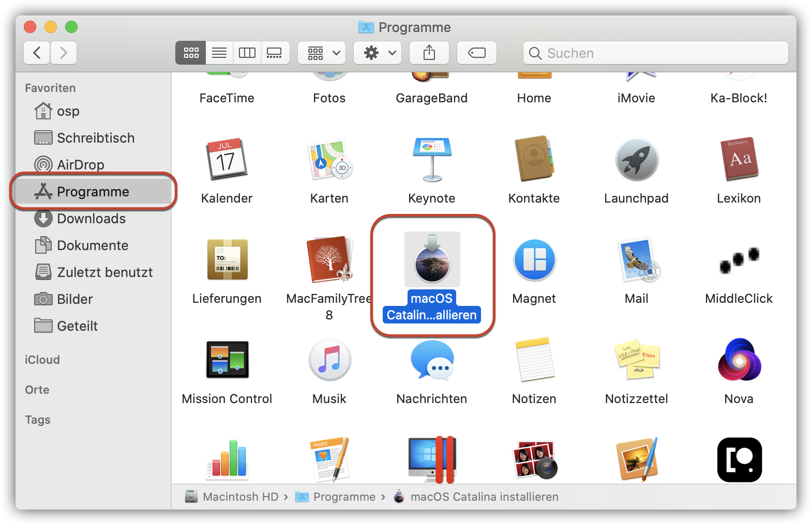The image size is (812, 525).
Task: Select Dokumente in the sidebar
Action: click(x=93, y=245)
